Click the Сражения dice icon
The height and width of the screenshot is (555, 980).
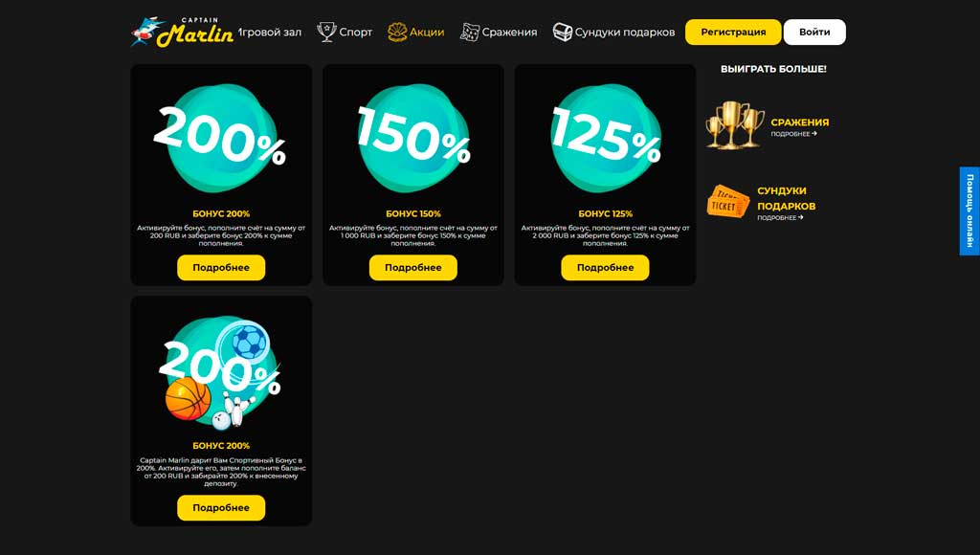(469, 32)
